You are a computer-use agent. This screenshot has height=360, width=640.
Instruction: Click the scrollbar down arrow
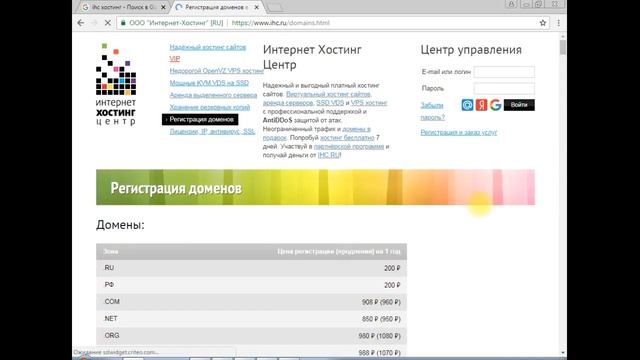pyautogui.click(x=563, y=353)
